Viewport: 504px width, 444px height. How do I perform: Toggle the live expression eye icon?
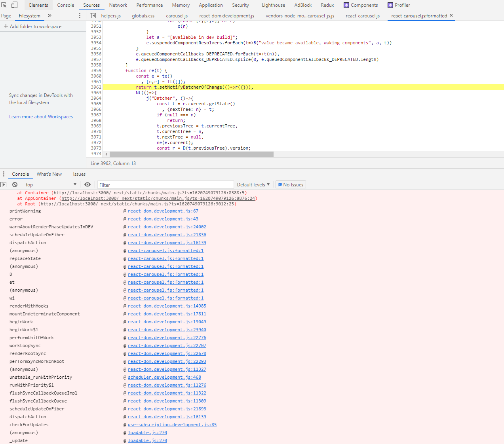tap(87, 185)
